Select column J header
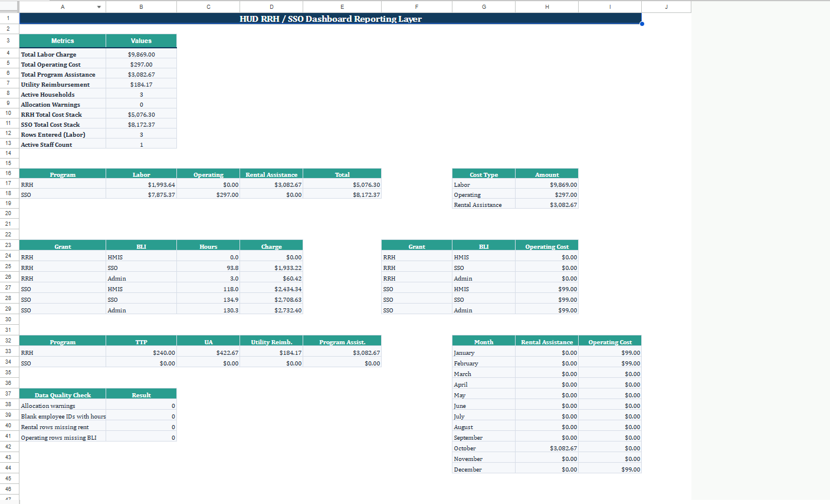 [666, 7]
